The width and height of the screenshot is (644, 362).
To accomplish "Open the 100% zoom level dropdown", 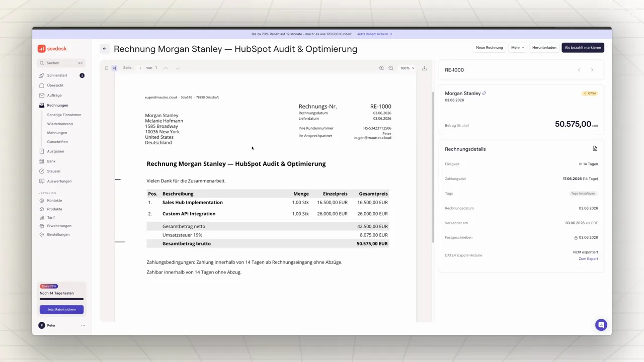I will coord(407,68).
